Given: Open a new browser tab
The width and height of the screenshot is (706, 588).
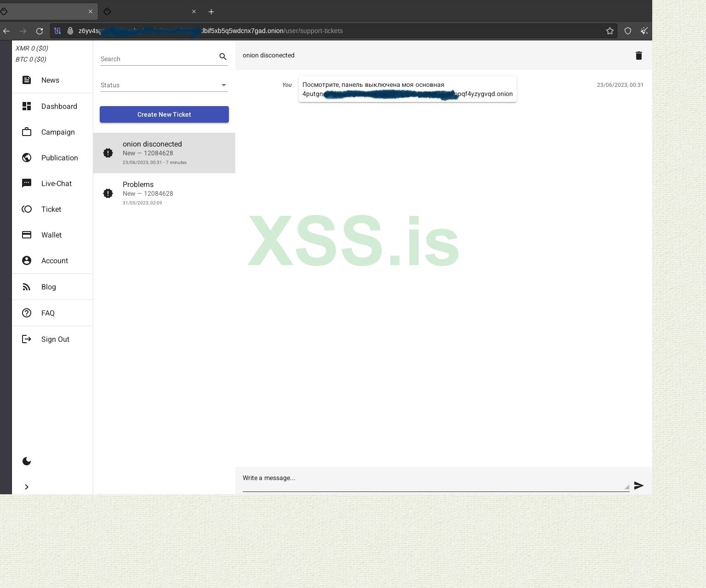Looking at the screenshot, I should click(x=211, y=11).
